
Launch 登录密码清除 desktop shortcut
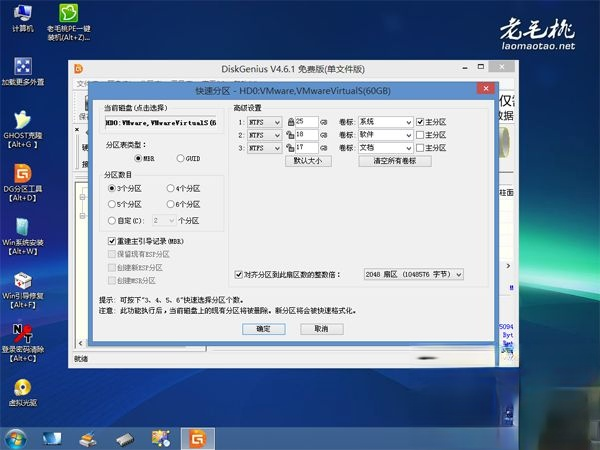tap(23, 343)
